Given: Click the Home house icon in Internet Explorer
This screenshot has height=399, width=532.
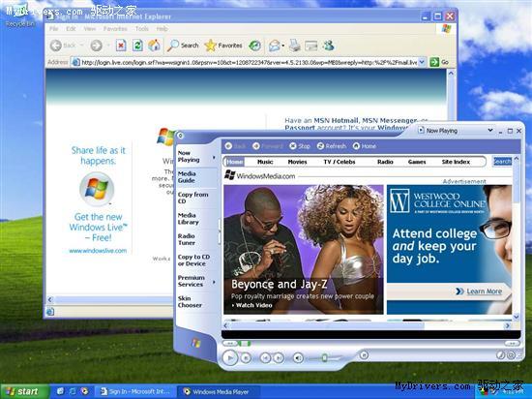Looking at the screenshot, I should pyautogui.click(x=154, y=46).
